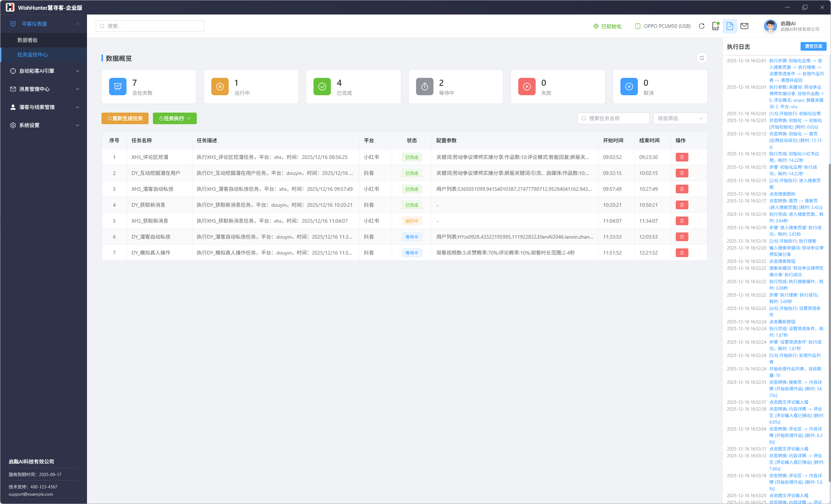Delete task XHS_评论区挖潜 with the trash icon
The height and width of the screenshot is (504, 831).
(682, 157)
